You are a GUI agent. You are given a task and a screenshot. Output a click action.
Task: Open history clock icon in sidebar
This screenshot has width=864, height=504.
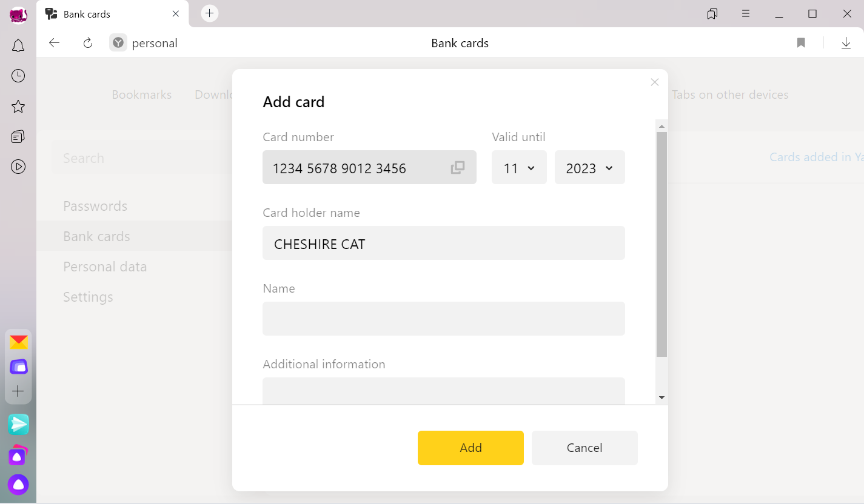coord(18,76)
